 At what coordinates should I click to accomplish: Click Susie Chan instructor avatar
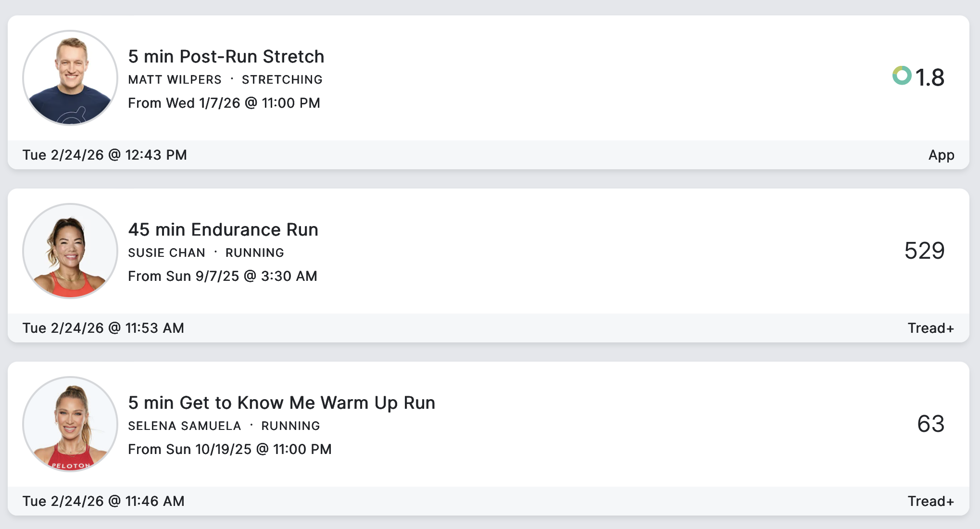tap(70, 251)
